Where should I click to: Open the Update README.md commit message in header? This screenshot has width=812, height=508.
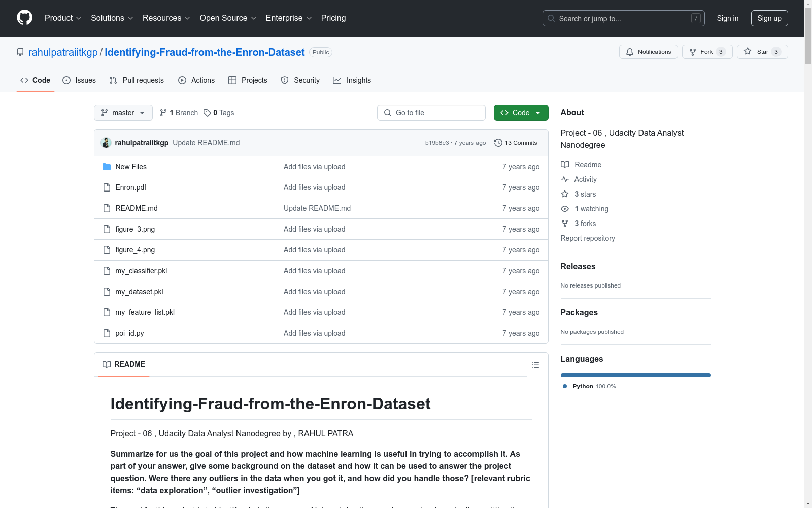(x=206, y=143)
